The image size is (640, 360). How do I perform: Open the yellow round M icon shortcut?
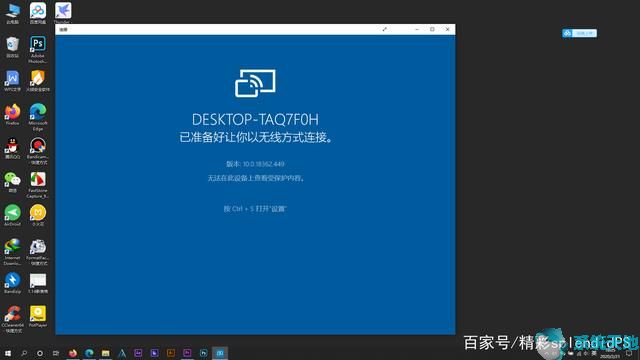[x=38, y=215]
